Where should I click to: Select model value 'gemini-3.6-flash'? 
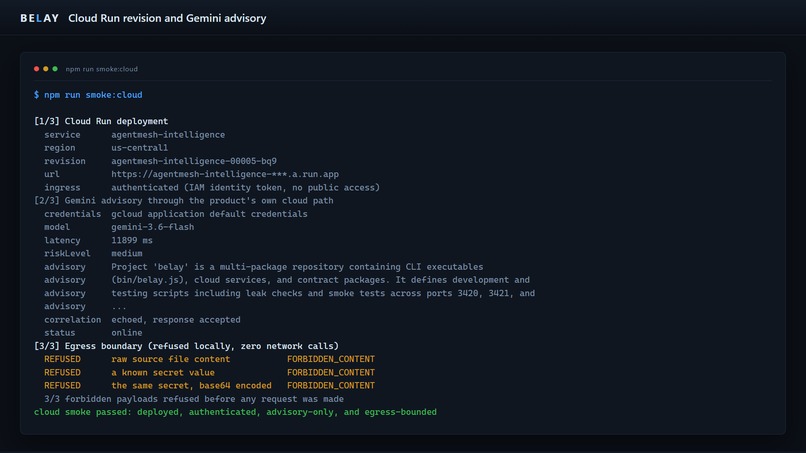tap(153, 227)
